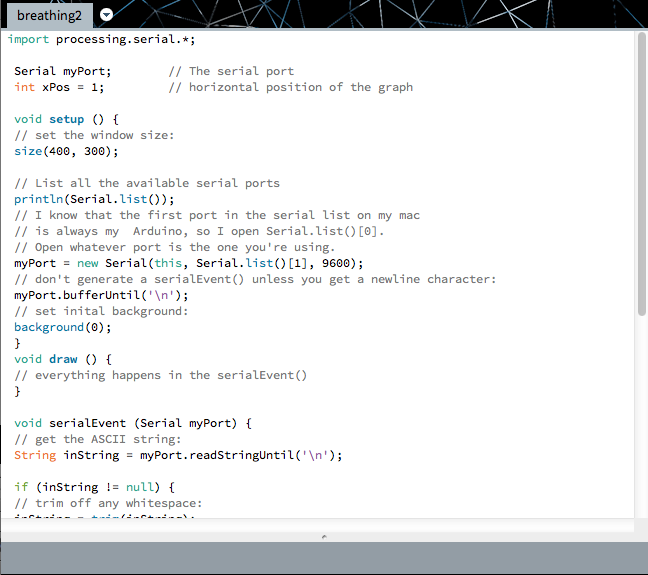Open the tab menu dropdown arrow

point(107,15)
